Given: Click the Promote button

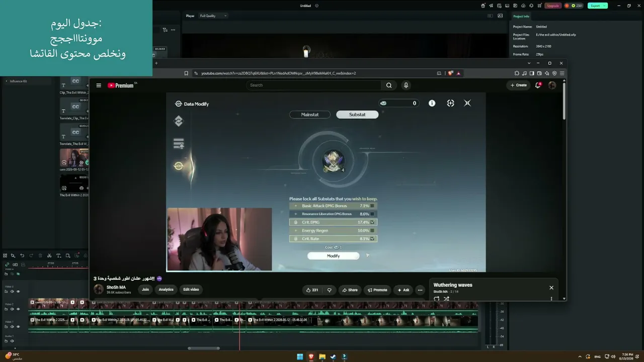Looking at the screenshot, I should point(377,290).
